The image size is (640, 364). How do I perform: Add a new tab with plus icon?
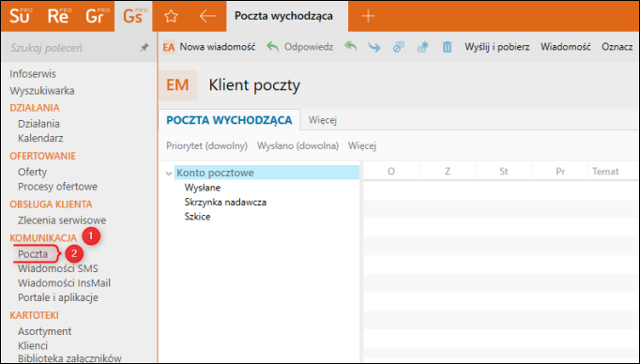(368, 16)
